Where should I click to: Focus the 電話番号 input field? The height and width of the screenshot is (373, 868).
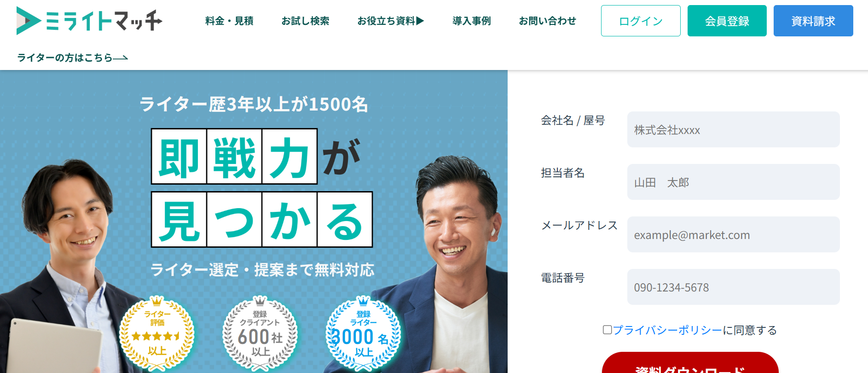733,287
